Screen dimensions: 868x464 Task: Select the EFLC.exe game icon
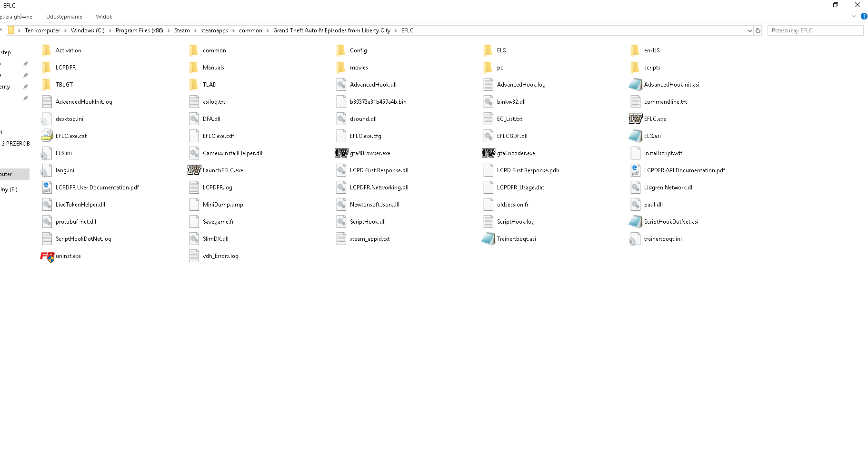tap(635, 119)
